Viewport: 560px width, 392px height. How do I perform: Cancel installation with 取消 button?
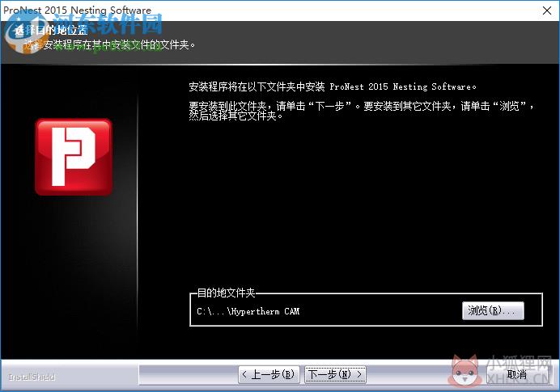(x=517, y=374)
